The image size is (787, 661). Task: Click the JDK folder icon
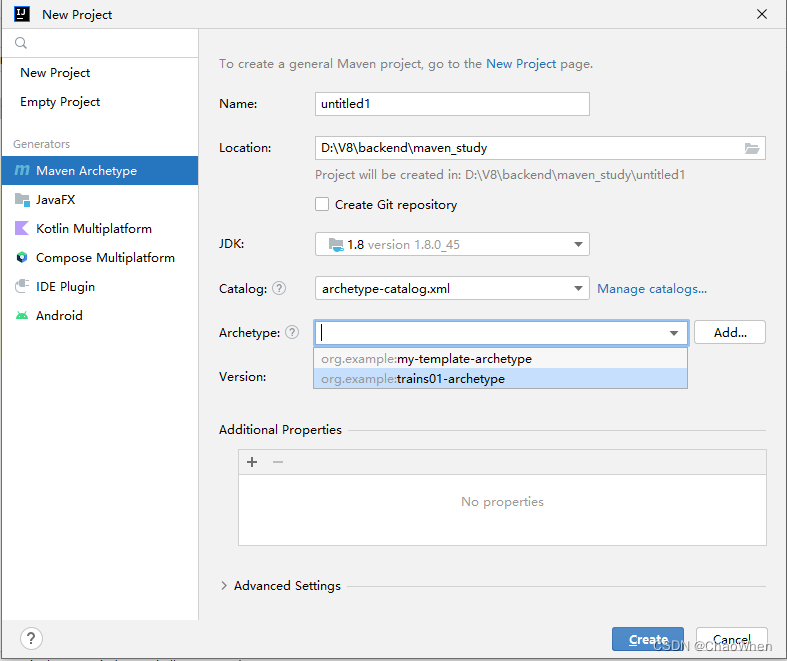[x=336, y=244]
